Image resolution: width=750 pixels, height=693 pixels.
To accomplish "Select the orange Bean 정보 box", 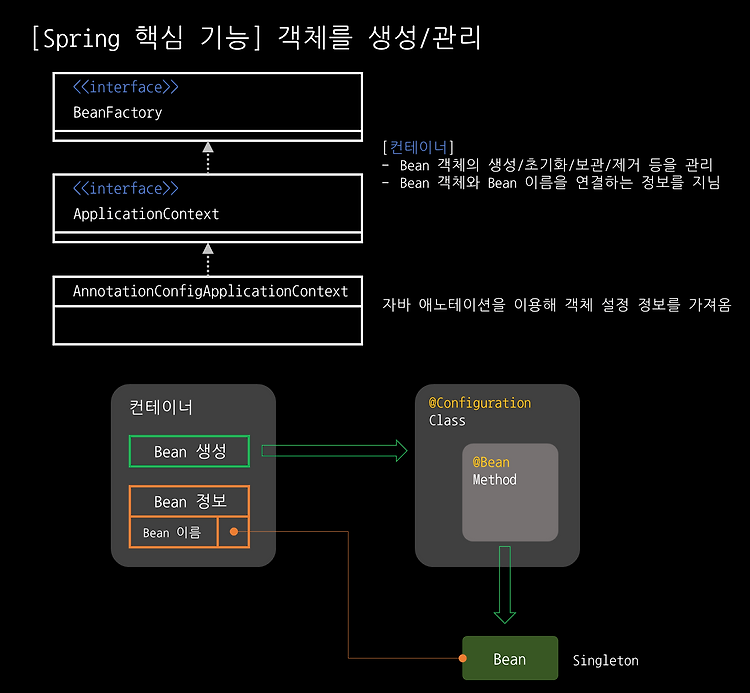I will [x=189, y=501].
